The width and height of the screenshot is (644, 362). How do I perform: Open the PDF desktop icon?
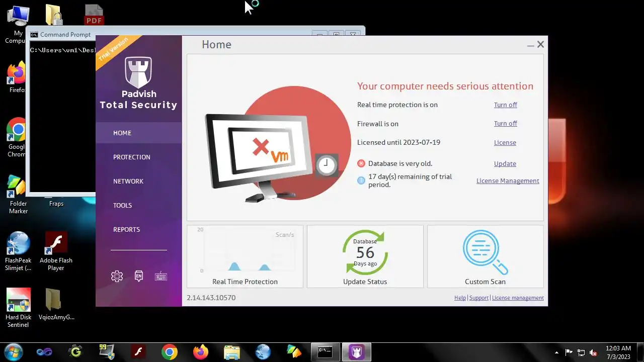click(x=94, y=15)
